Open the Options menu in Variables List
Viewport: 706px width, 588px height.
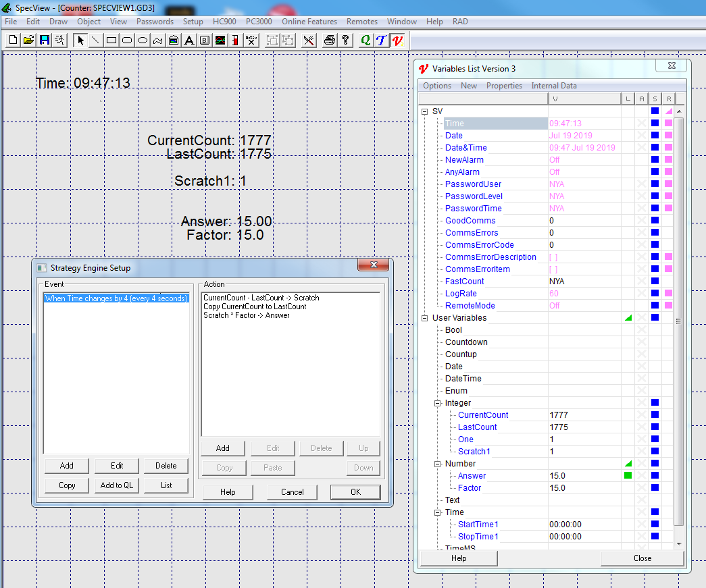click(436, 86)
